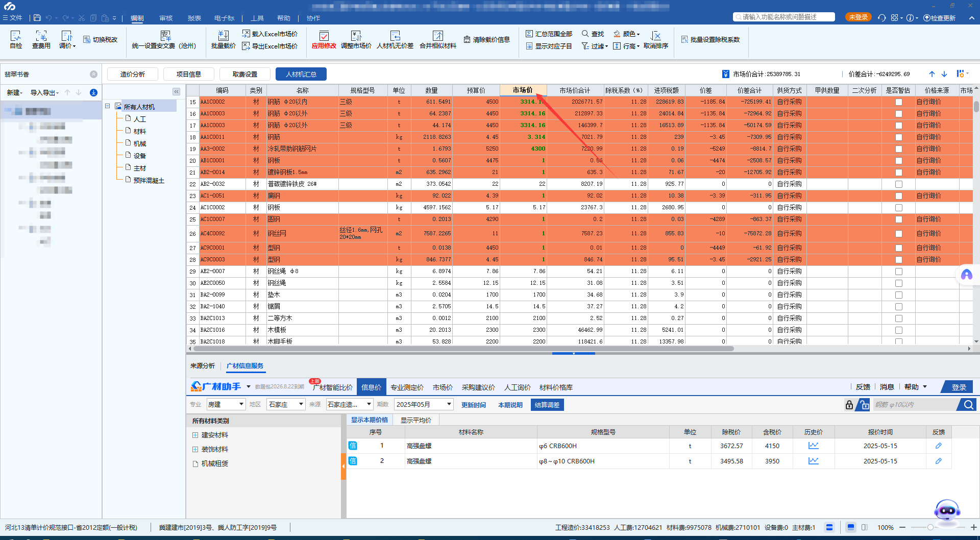Open the 调整市场价 adjust price tool

(x=356, y=39)
